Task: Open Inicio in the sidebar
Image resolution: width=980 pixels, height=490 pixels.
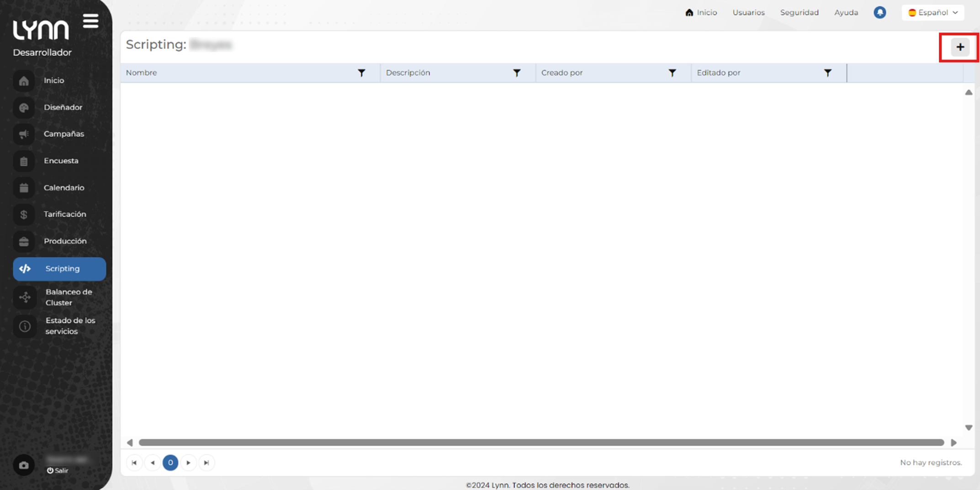Action: point(54,80)
